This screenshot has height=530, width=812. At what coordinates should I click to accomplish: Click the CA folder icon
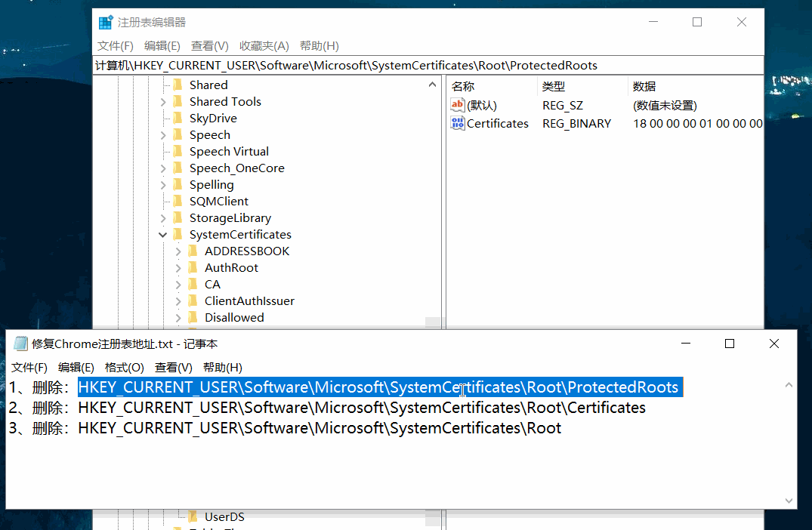(193, 284)
